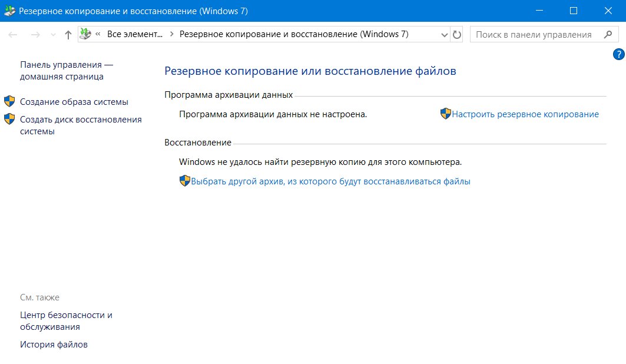The image size is (626, 364).
Task: Click the forward navigation arrow
Action: (x=35, y=35)
